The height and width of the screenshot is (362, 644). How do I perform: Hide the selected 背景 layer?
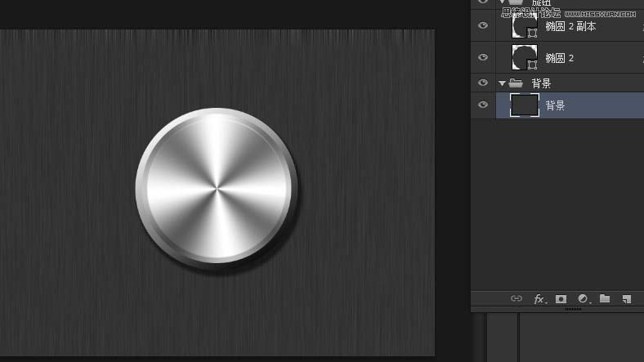483,105
